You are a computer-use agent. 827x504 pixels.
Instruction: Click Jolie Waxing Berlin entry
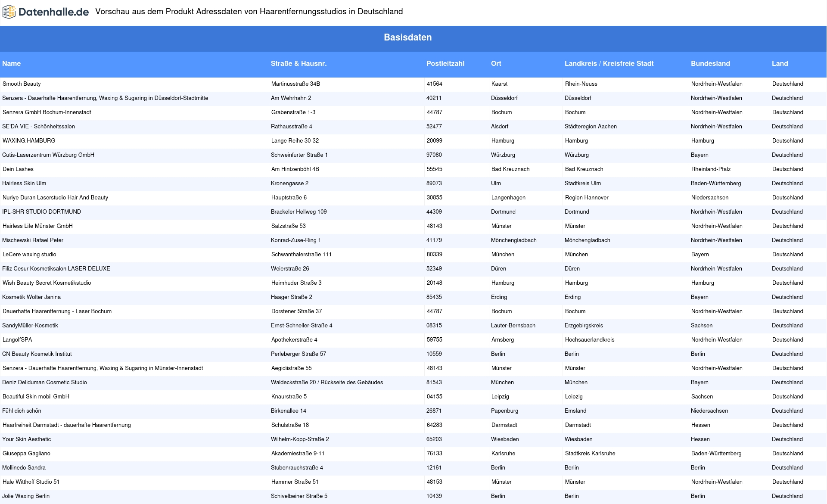[x=26, y=496]
